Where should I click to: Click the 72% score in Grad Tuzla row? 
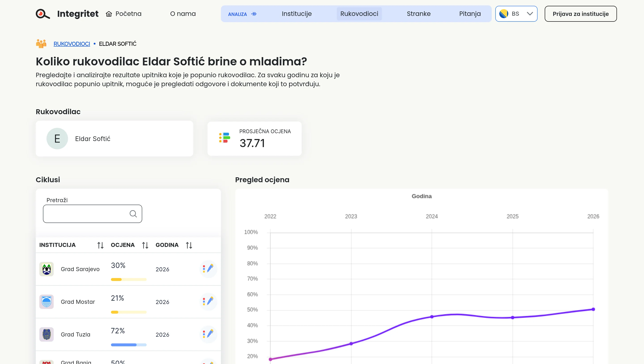coord(118,331)
